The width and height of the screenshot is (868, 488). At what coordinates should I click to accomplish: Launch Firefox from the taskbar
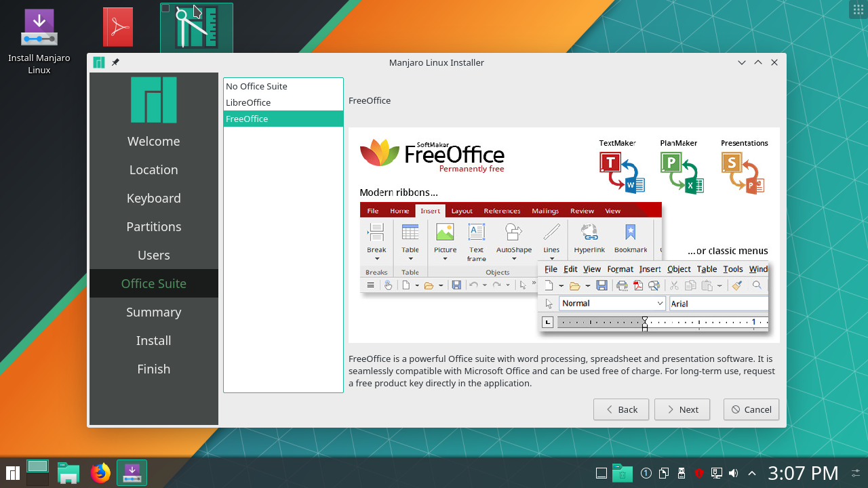click(x=100, y=472)
